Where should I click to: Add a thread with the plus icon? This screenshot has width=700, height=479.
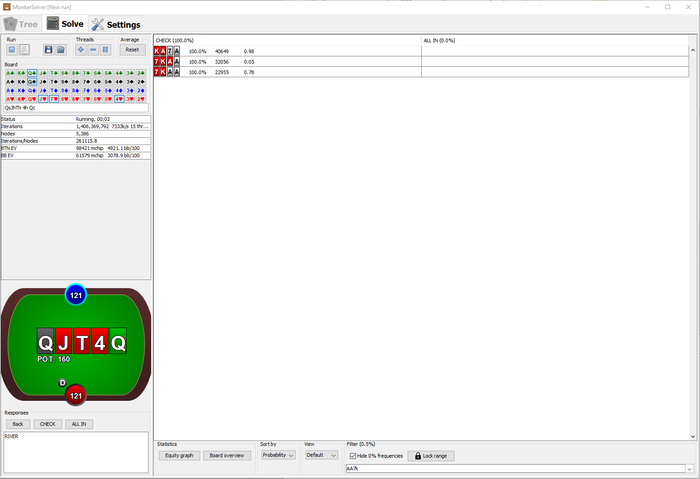tap(81, 50)
